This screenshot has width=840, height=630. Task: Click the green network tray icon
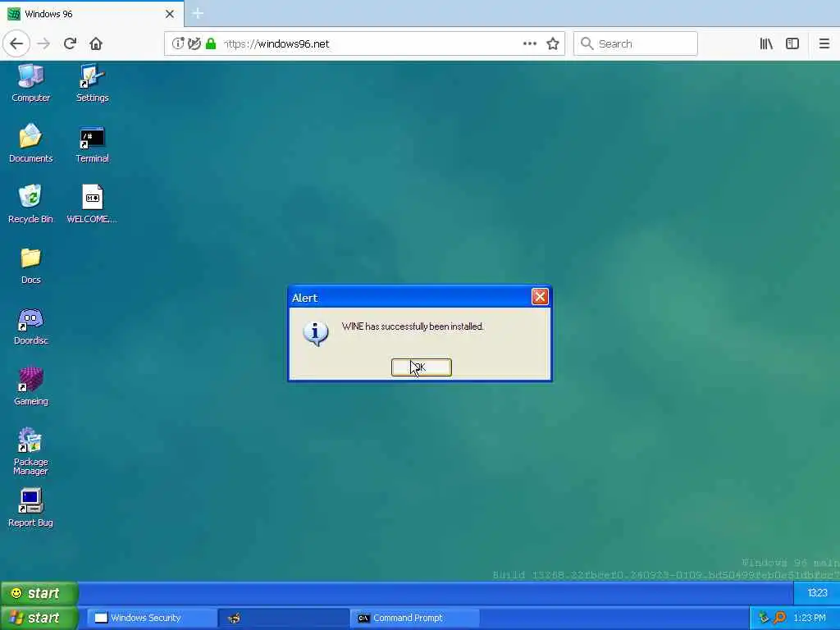pos(764,618)
